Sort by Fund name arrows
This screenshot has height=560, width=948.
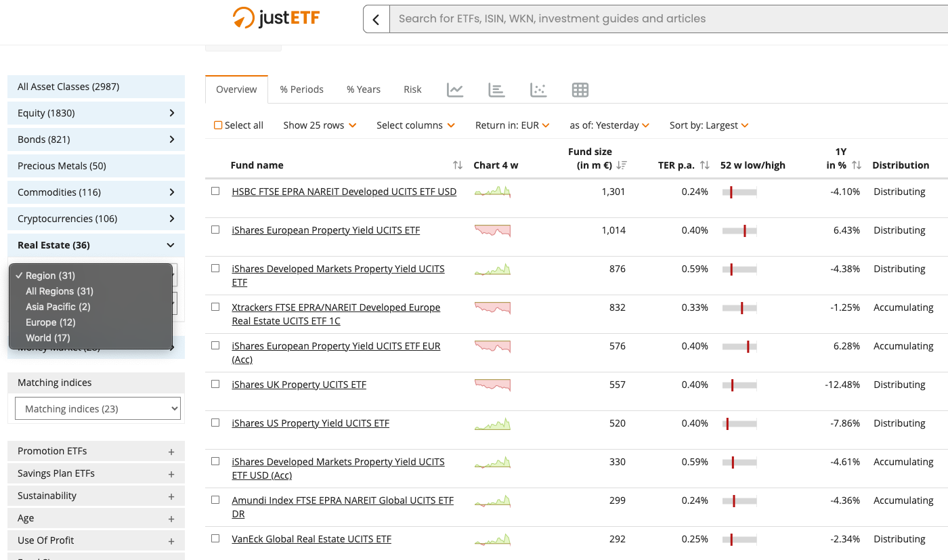458,165
